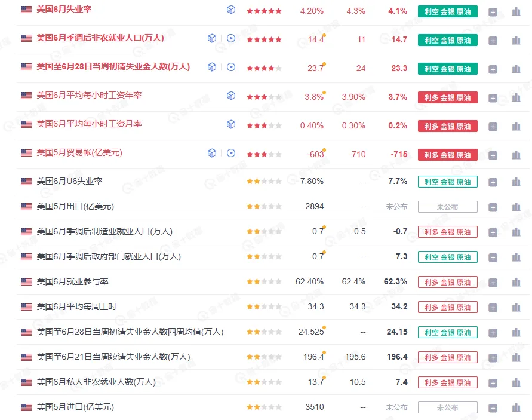Click play icon for 美国至6月28日当周初请失业金人数(万人)
532x420 pixels.
tap(231, 67)
